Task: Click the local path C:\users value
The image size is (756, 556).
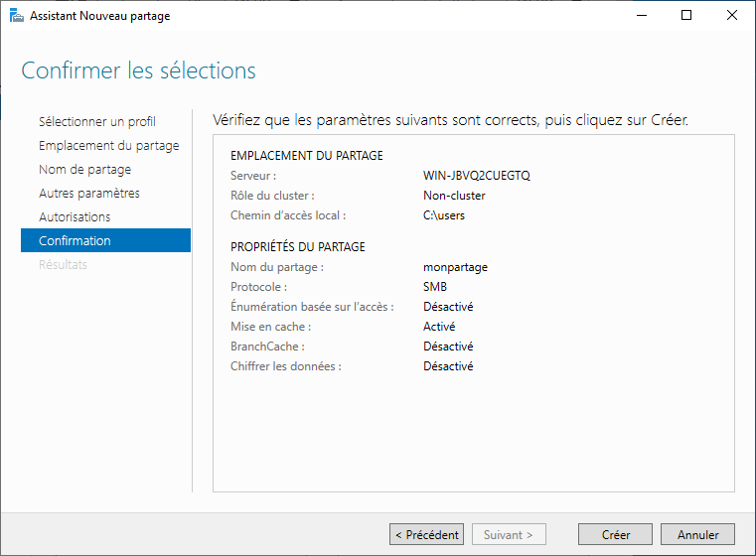Action: (x=444, y=215)
